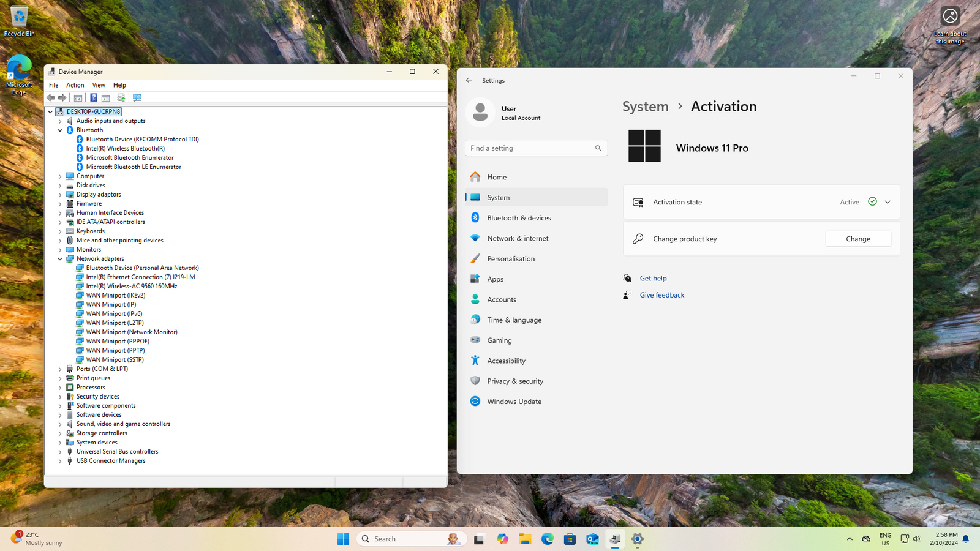The width and height of the screenshot is (980, 551).
Task: Click the notification bell icon
Action: [x=966, y=539]
